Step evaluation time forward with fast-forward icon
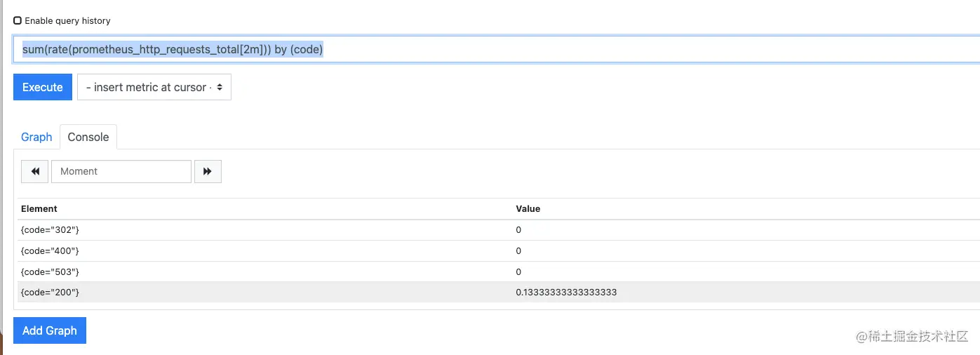Image resolution: width=980 pixels, height=355 pixels. (208, 171)
